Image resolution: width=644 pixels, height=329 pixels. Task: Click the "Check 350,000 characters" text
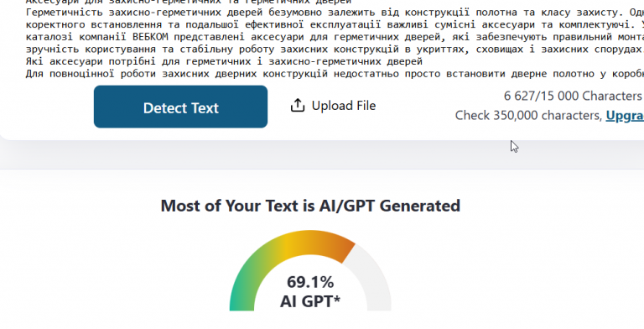tap(528, 116)
